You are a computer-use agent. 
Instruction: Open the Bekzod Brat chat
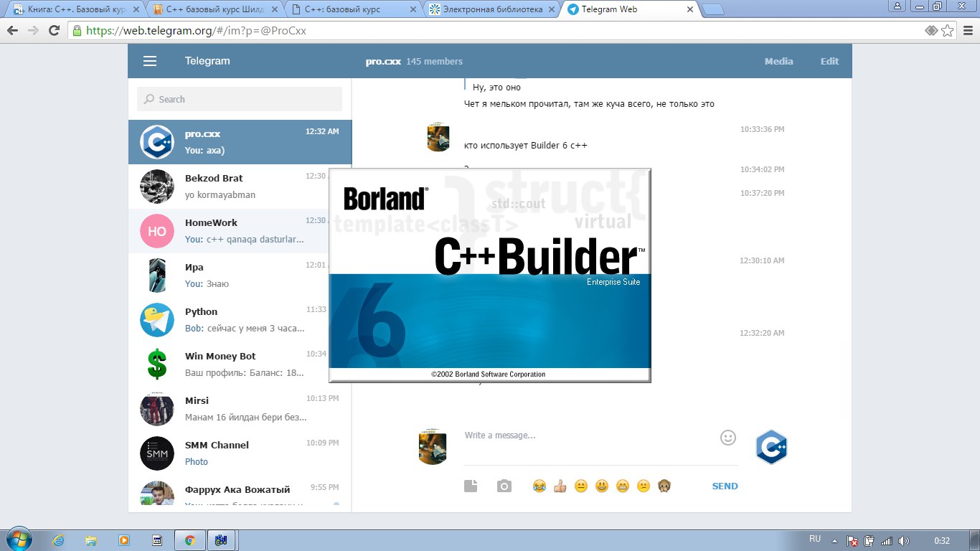click(240, 187)
